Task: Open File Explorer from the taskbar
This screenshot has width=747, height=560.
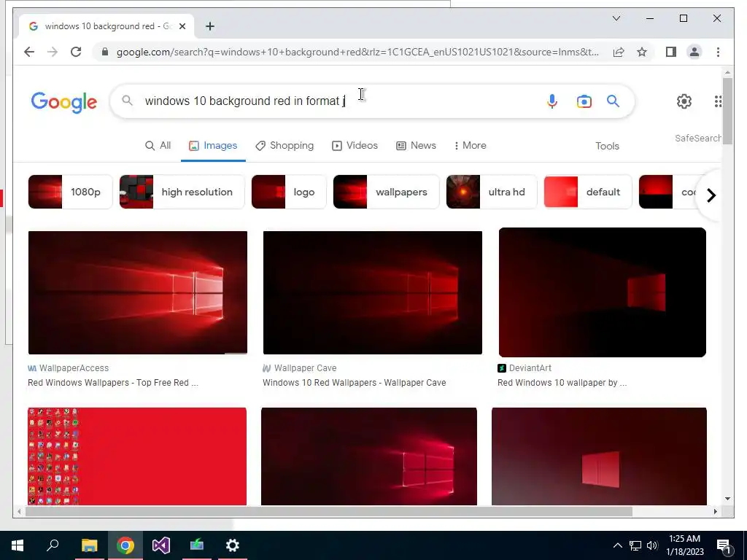Action: coord(89,545)
